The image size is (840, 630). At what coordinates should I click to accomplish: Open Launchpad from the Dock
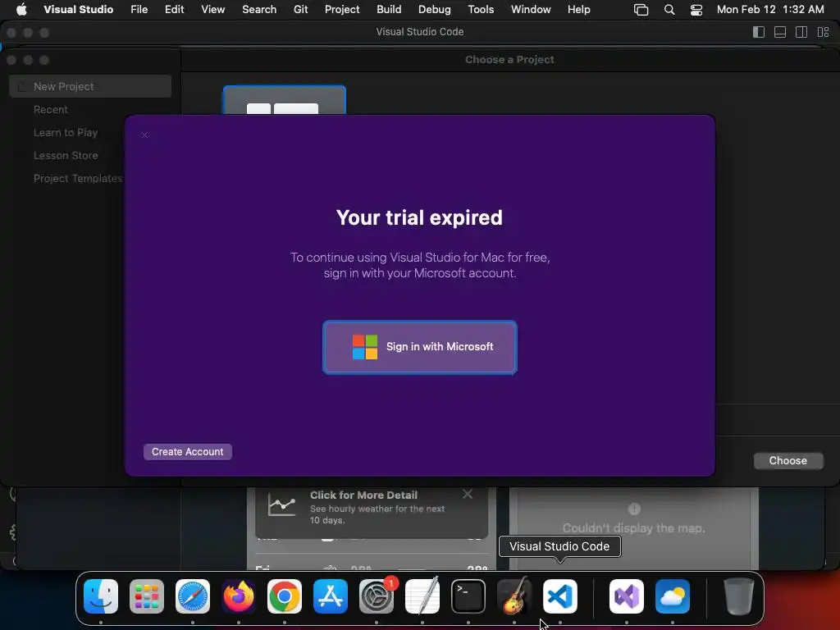pos(146,596)
